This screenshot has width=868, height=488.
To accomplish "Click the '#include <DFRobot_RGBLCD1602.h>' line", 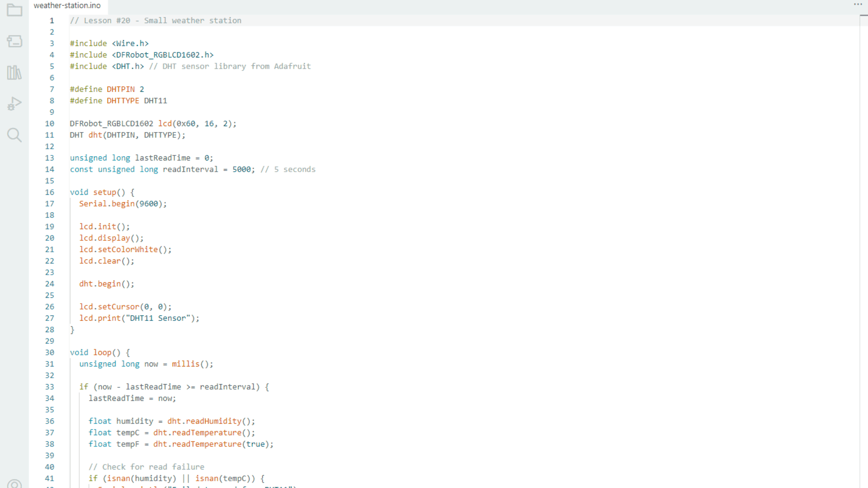I will (x=142, y=55).
